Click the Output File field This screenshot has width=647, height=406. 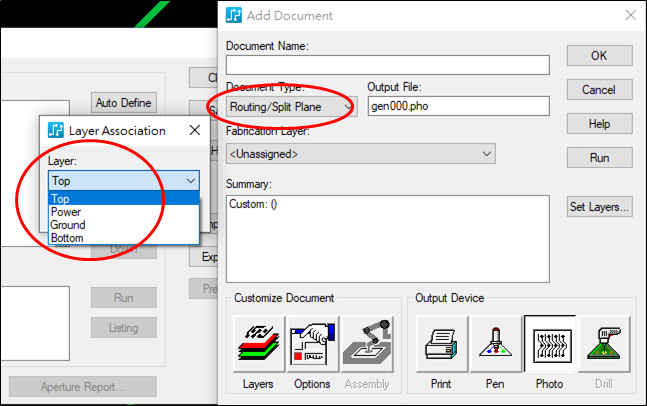click(x=458, y=107)
